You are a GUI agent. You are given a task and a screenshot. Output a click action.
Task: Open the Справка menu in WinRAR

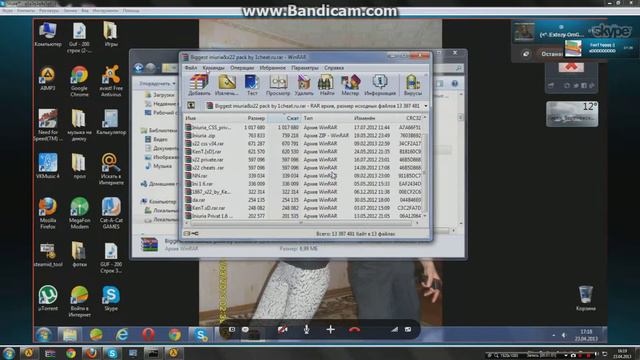334,68
